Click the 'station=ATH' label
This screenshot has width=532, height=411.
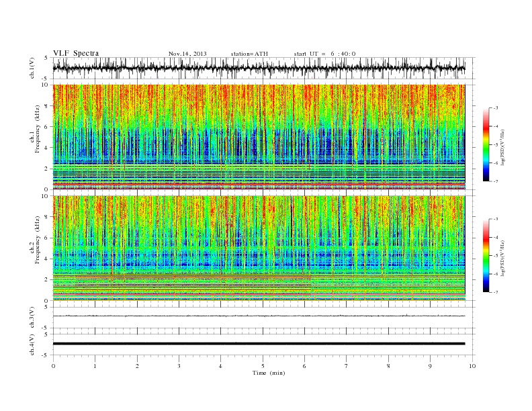click(x=249, y=54)
